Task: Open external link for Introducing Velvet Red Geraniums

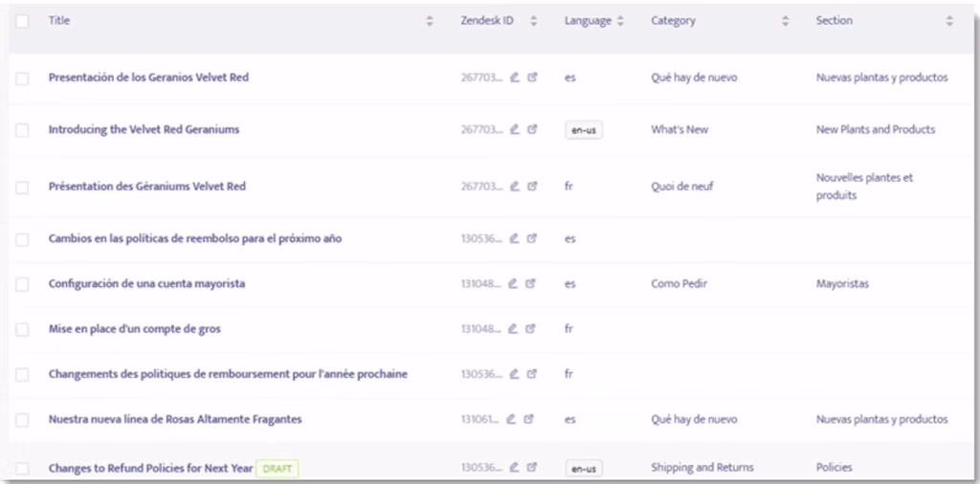Action: [x=532, y=130]
